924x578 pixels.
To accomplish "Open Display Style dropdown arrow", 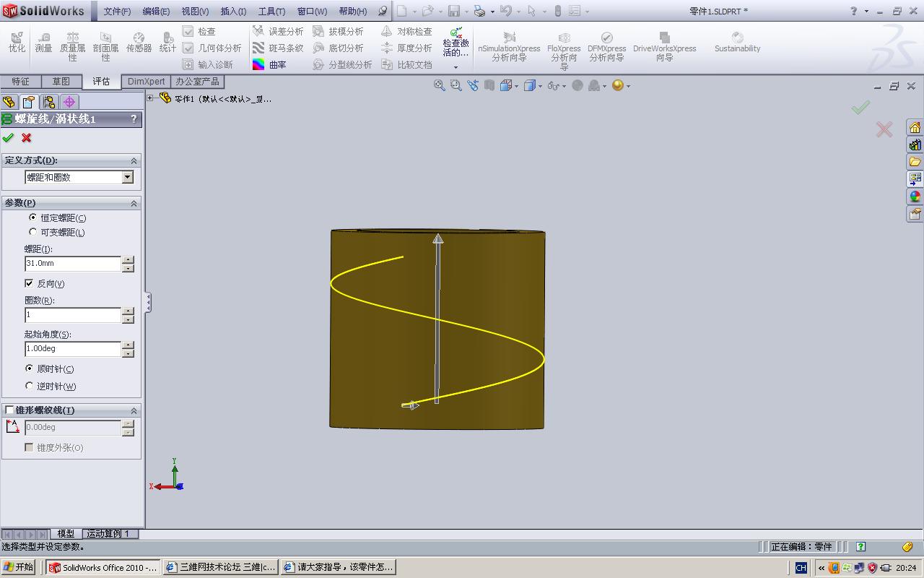I will (539, 86).
